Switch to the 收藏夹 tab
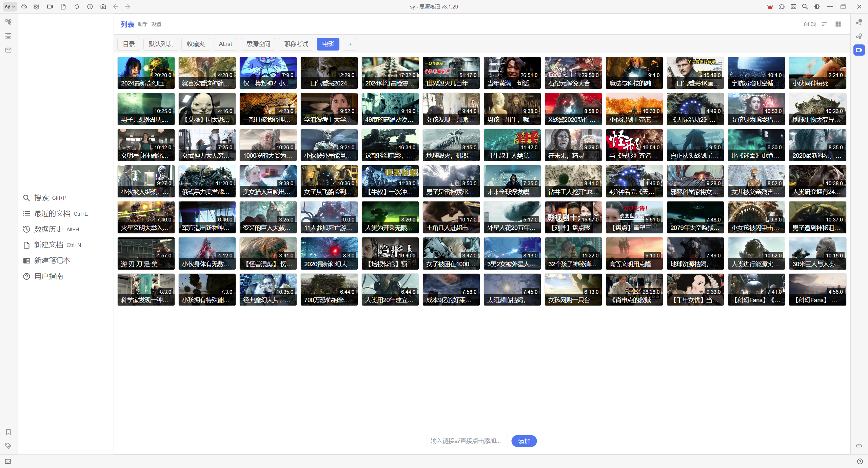 196,44
